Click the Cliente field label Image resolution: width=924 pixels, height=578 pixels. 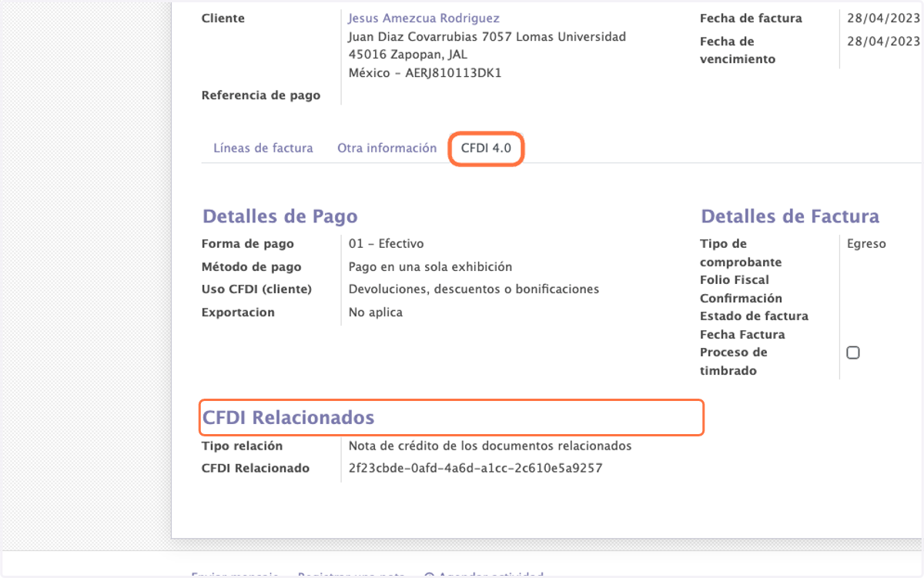click(223, 18)
